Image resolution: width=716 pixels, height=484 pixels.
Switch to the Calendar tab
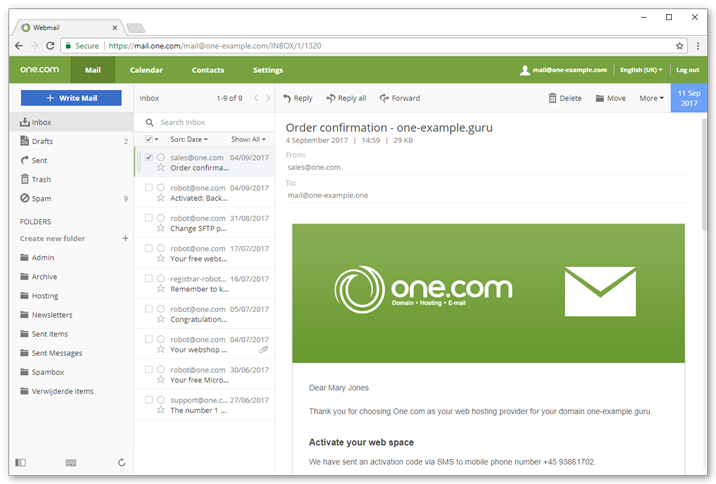point(146,70)
